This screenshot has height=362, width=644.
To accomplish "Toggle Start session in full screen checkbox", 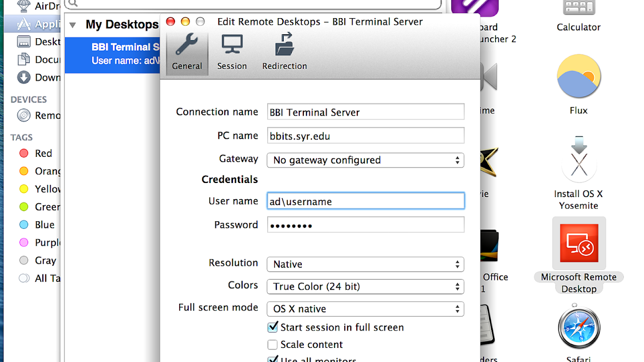I will coord(273,327).
